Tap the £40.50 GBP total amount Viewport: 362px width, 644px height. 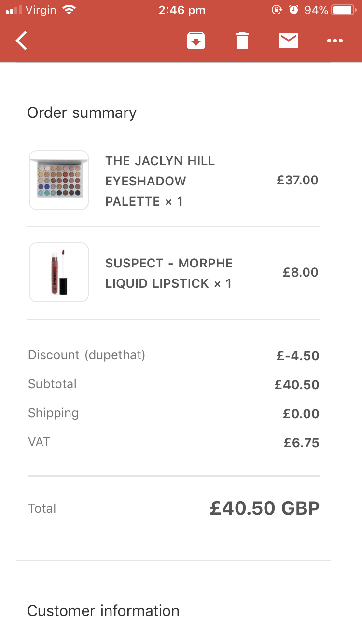[x=265, y=508]
